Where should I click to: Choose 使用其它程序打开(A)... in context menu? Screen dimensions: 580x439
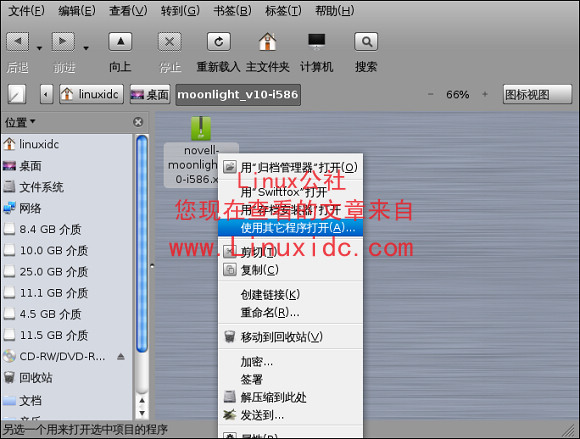coord(290,228)
